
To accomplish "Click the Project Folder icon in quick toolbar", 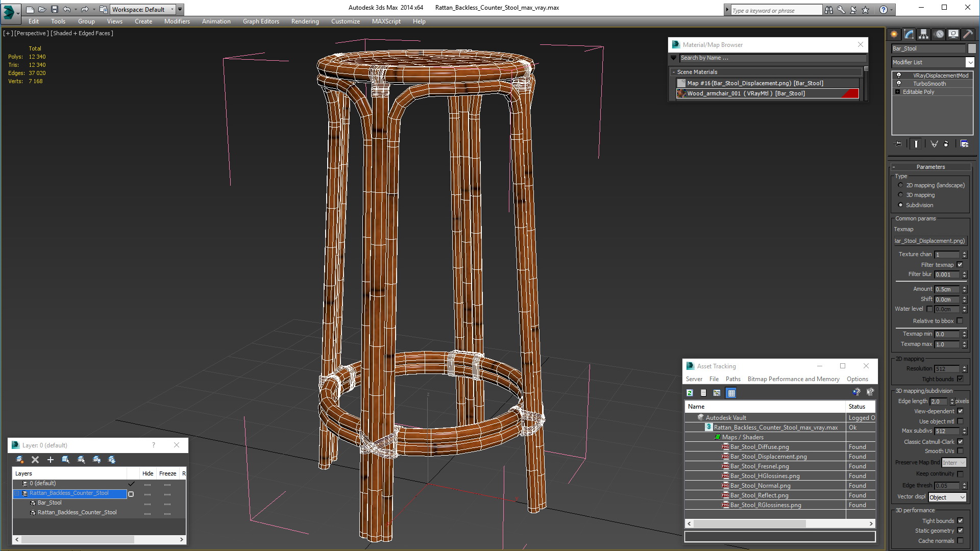I will pos(104,9).
